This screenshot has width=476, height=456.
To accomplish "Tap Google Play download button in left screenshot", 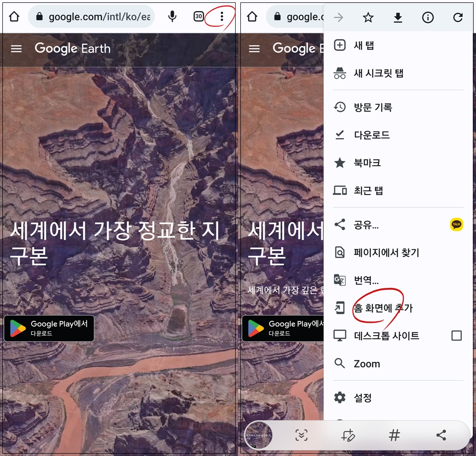I will point(49,328).
